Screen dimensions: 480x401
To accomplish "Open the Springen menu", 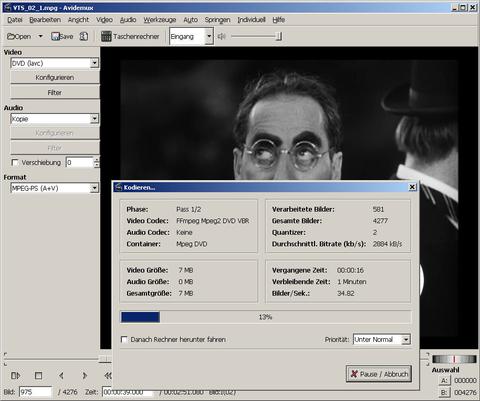I will coord(217,20).
